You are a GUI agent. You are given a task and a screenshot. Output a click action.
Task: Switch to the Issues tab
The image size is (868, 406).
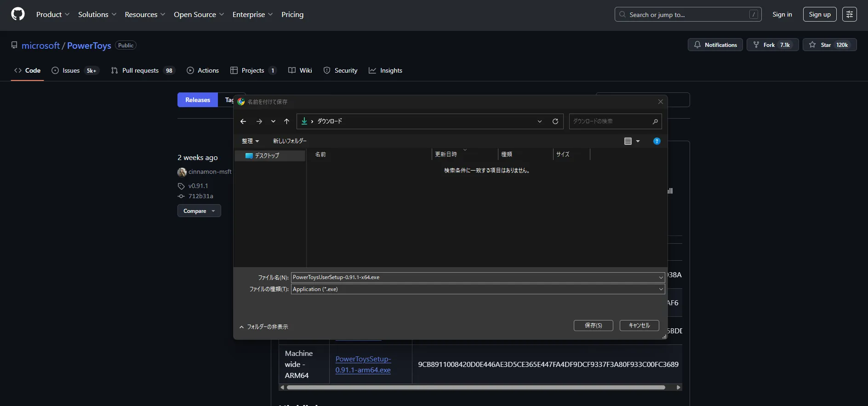coord(74,70)
